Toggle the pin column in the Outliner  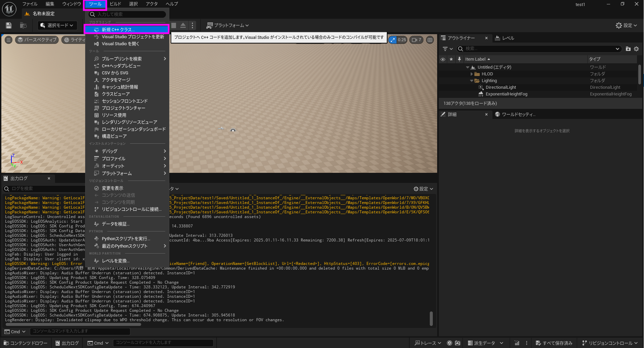(x=459, y=59)
